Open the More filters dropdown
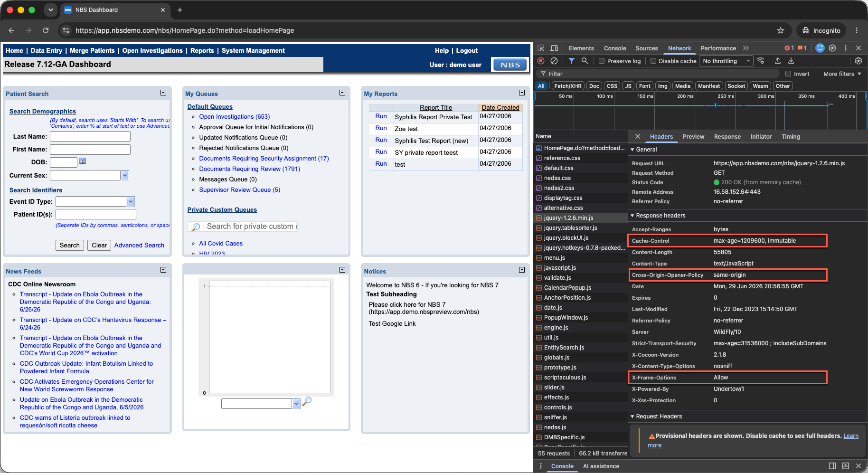Image resolution: width=868 pixels, height=473 pixels. coord(842,74)
